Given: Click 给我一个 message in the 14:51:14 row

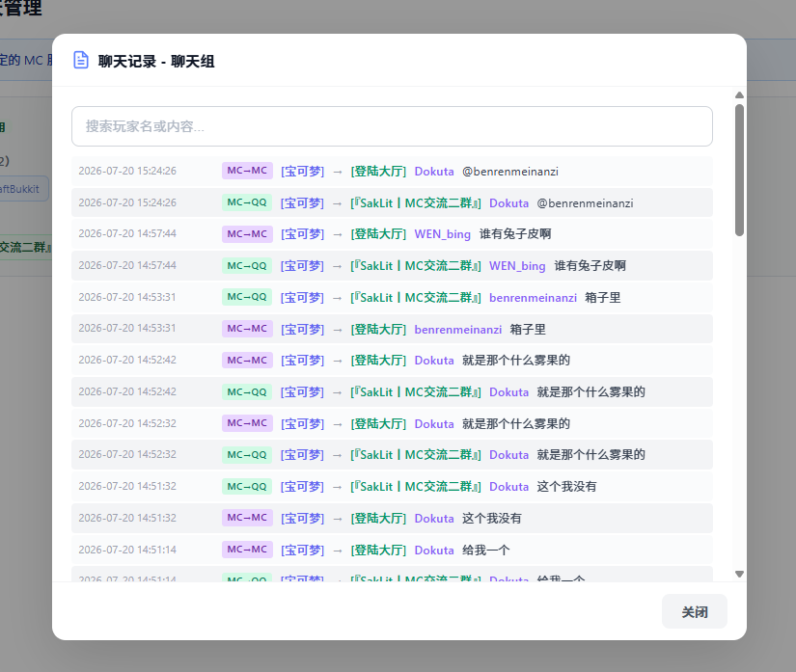Looking at the screenshot, I should click(x=486, y=551).
